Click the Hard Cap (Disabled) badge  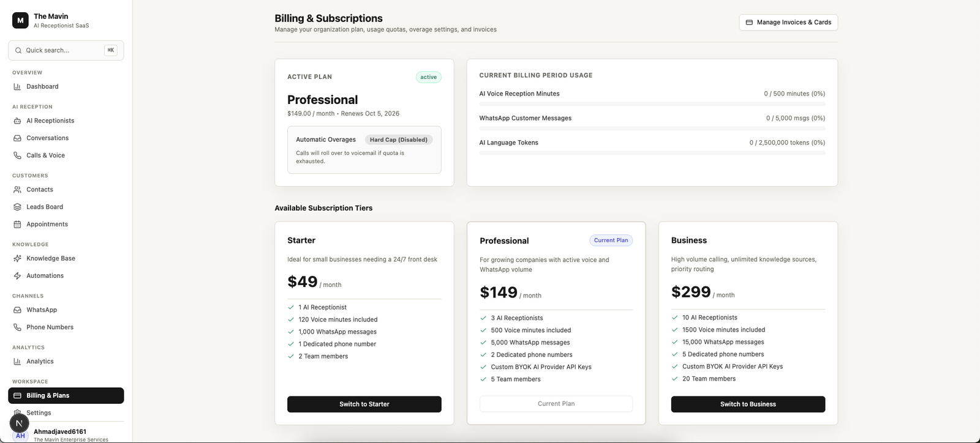pos(399,140)
